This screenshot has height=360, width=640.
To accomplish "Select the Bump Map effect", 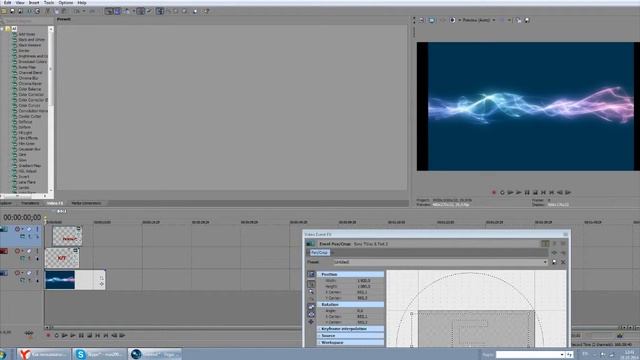I will coord(27,67).
